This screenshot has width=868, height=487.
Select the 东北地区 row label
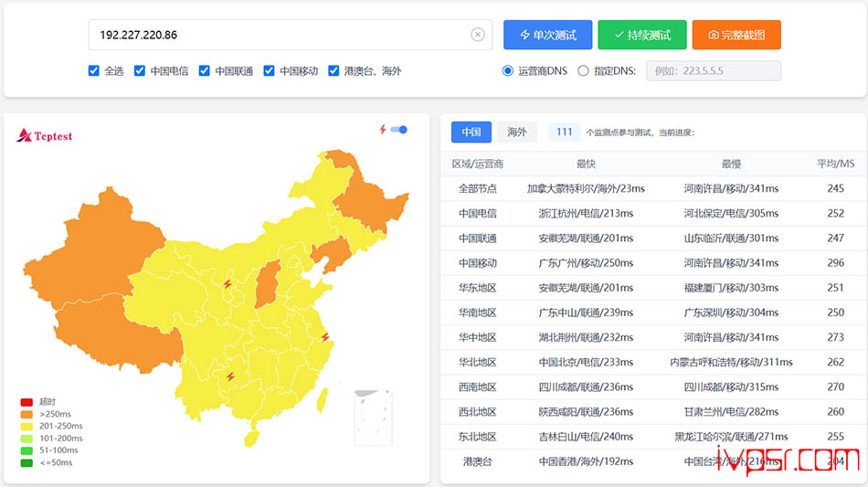478,437
